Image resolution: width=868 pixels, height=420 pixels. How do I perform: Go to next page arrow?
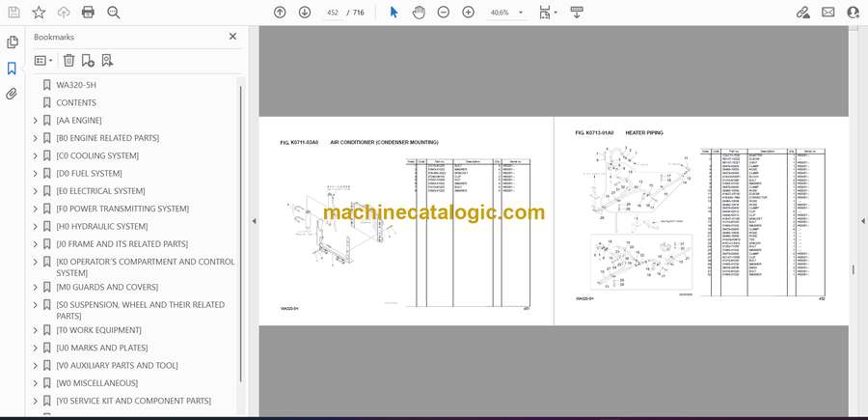click(305, 13)
